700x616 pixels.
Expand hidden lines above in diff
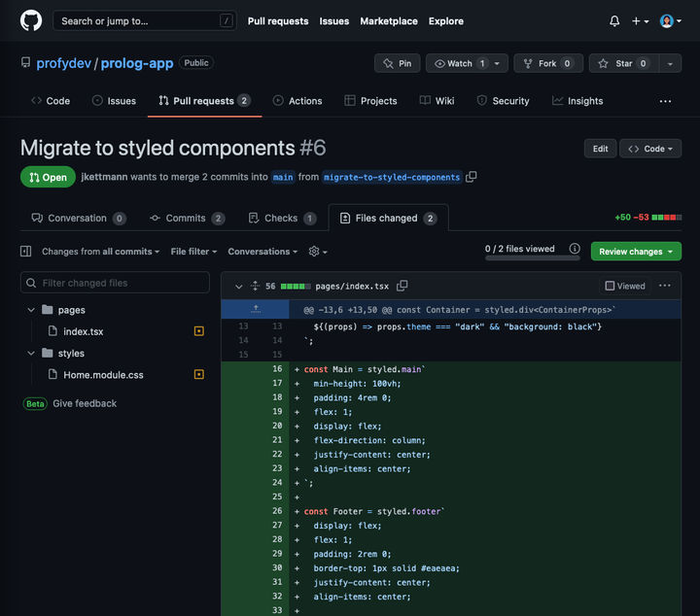pyautogui.click(x=256, y=310)
